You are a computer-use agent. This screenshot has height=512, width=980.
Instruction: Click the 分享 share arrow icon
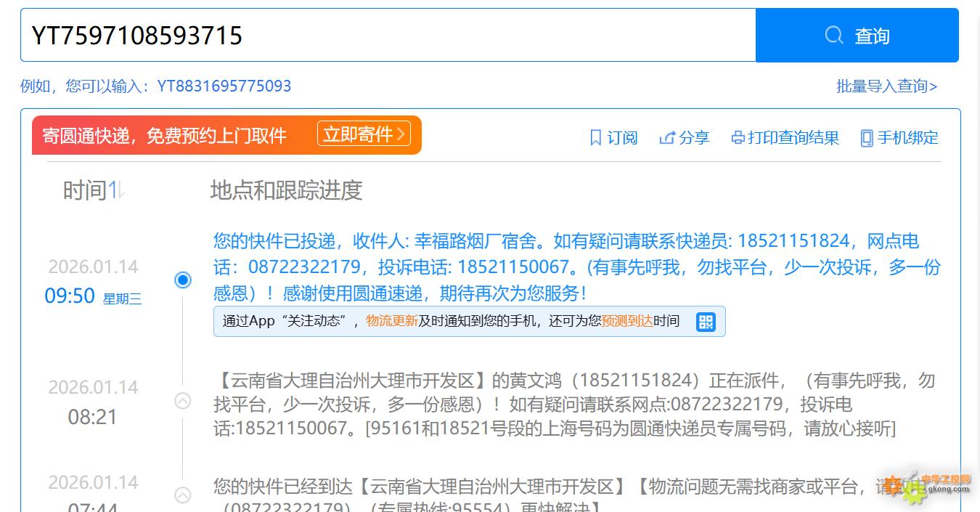666,137
